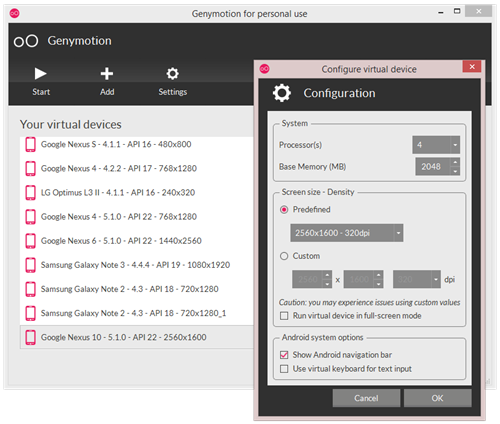Click phone icon for Nexus 4 API 17

[x=30, y=168]
